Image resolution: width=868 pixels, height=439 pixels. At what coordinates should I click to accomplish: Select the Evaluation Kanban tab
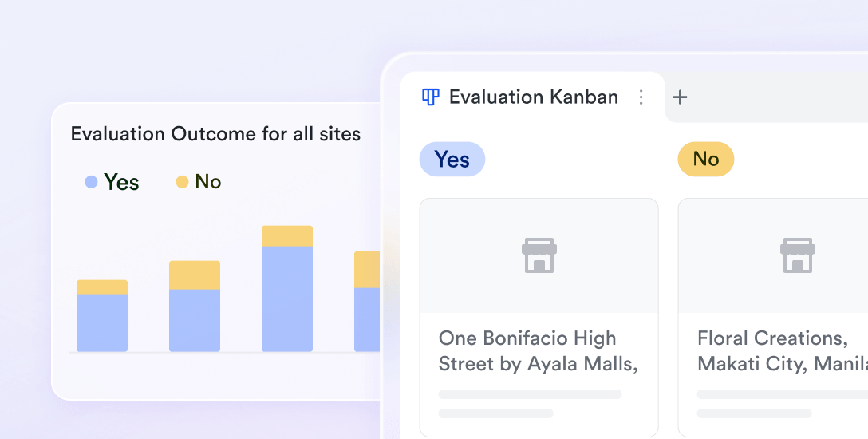(533, 97)
